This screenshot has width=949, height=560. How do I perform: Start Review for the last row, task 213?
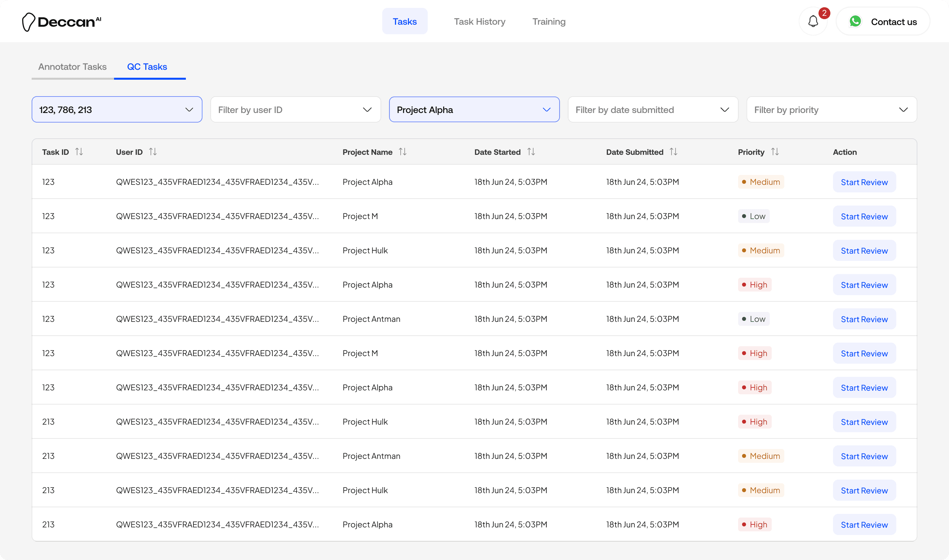click(x=864, y=525)
